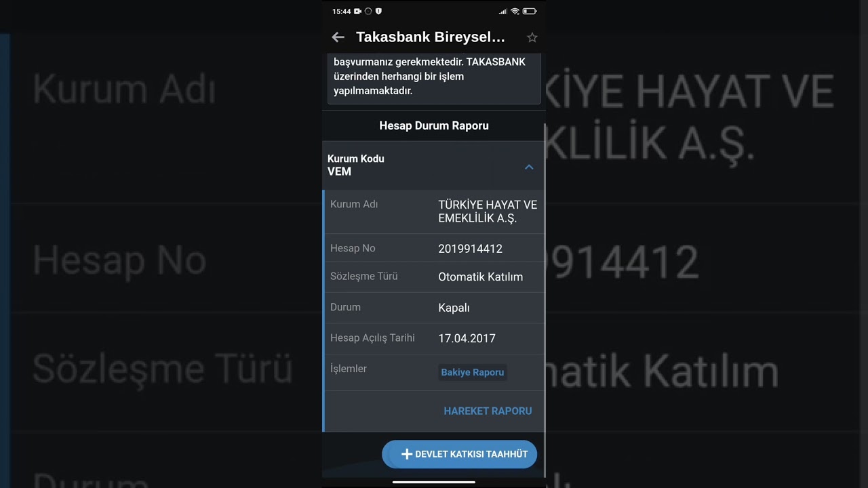Viewport: 868px width, 488px height.
Task: Select account number 2019914412
Action: click(470, 249)
